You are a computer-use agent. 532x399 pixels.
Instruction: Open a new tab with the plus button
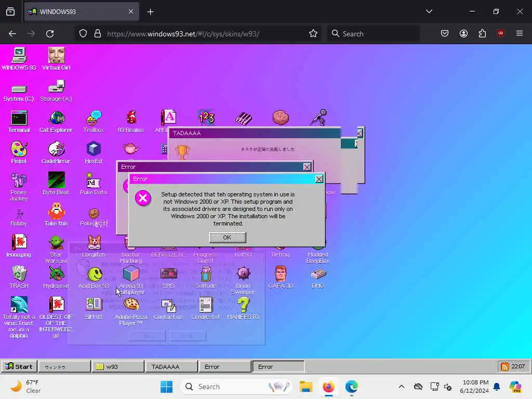(150, 12)
